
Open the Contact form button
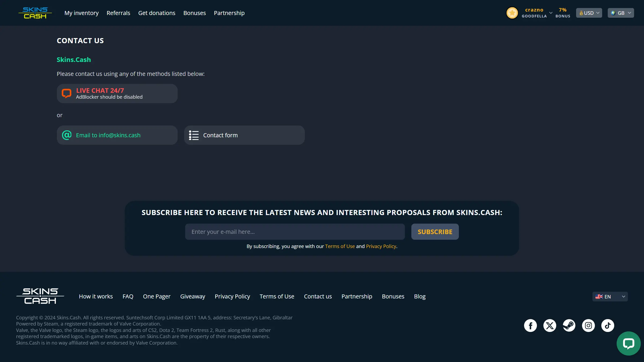point(244,135)
